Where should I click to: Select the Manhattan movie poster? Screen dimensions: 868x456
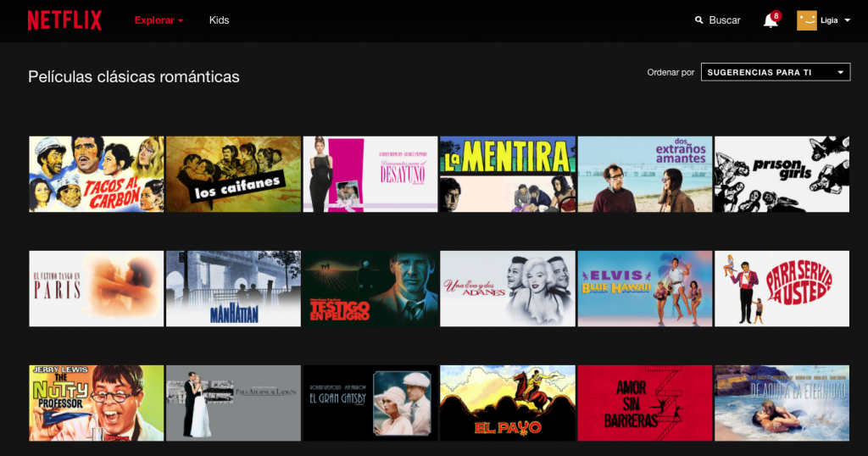234,289
